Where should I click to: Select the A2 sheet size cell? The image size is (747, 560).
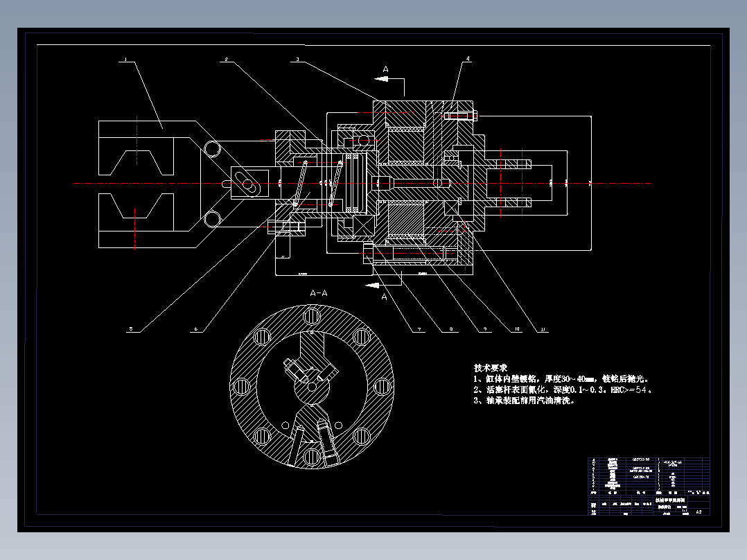click(x=698, y=513)
